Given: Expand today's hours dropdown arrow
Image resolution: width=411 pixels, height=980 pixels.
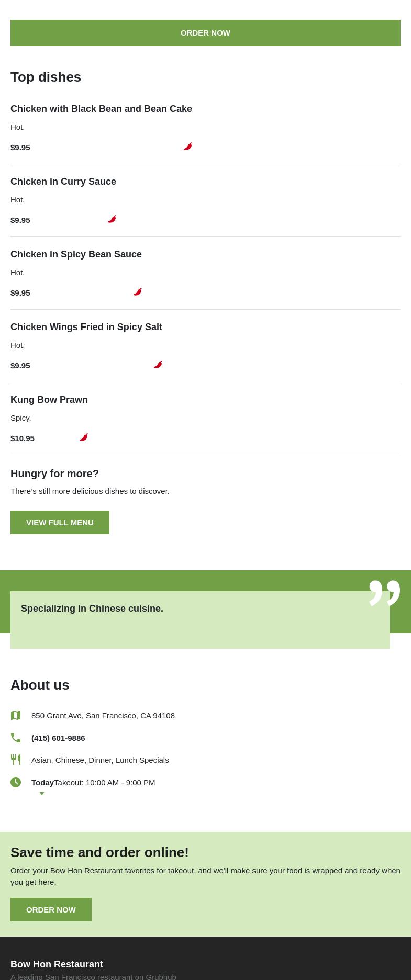Looking at the screenshot, I should coord(42,794).
